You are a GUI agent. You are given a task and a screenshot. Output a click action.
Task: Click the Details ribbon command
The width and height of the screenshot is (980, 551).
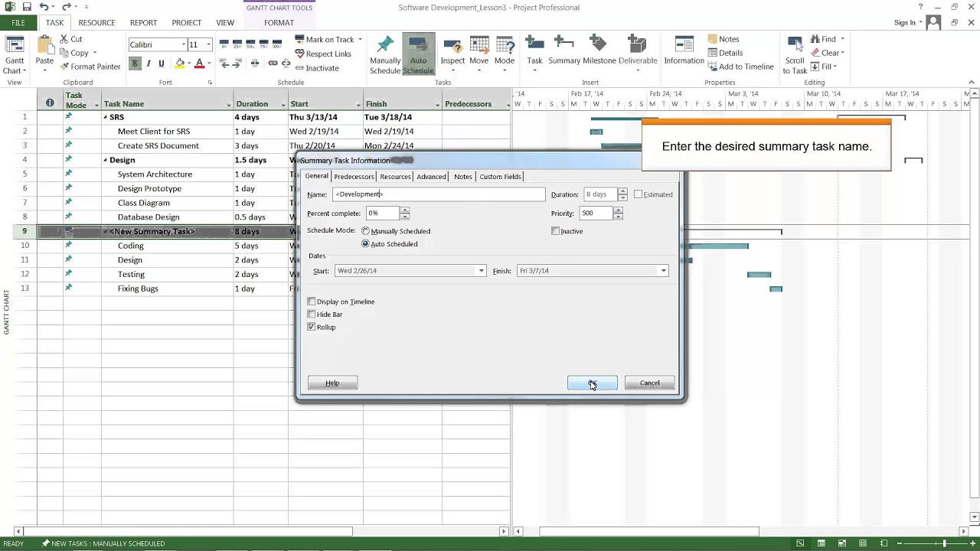pos(725,53)
